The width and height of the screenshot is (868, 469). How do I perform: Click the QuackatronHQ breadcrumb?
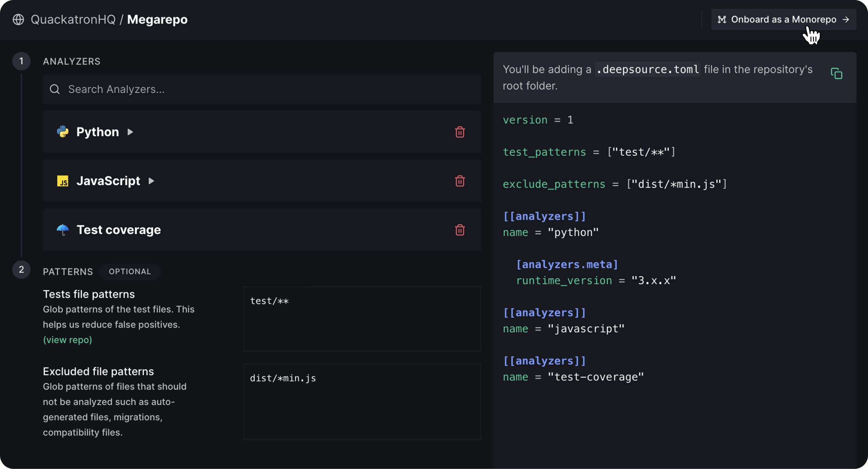[73, 20]
